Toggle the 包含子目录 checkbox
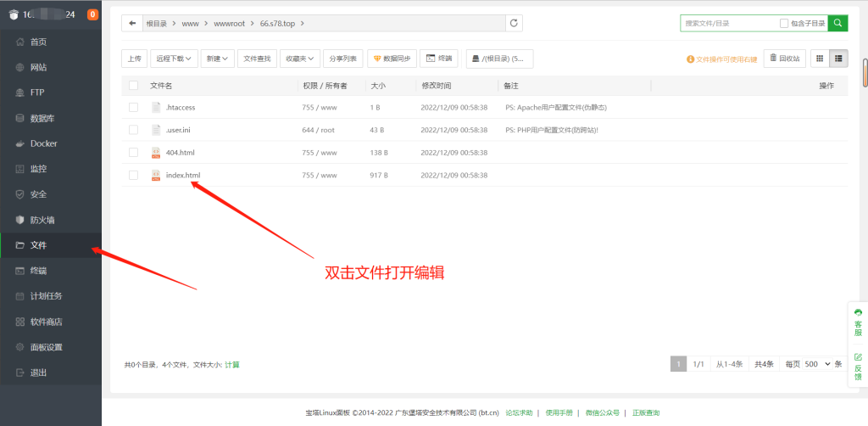 pos(784,23)
